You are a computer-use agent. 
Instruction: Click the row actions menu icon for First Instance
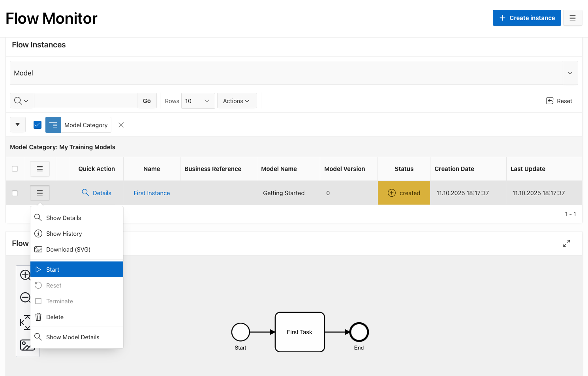click(40, 193)
